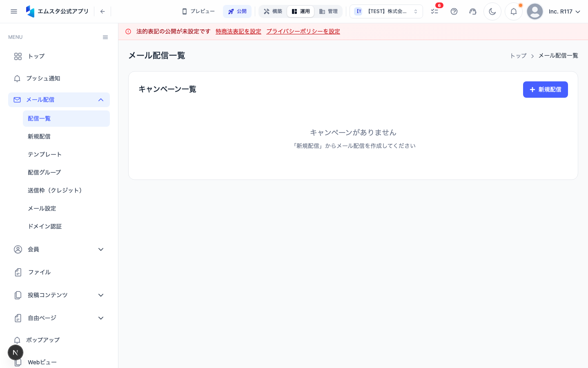588x368 pixels.
Task: Open the help question mark icon
Action: [x=454, y=11]
